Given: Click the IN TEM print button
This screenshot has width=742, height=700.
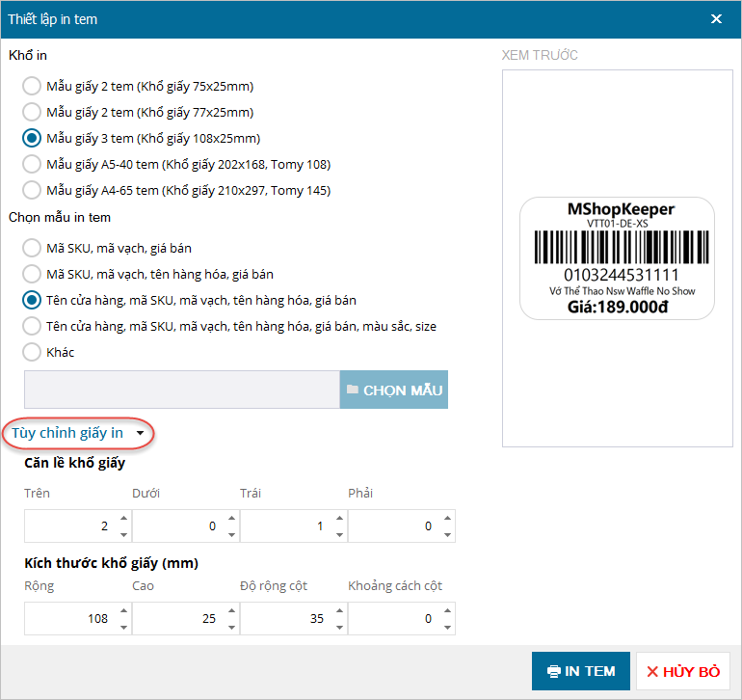Looking at the screenshot, I should pyautogui.click(x=581, y=671).
